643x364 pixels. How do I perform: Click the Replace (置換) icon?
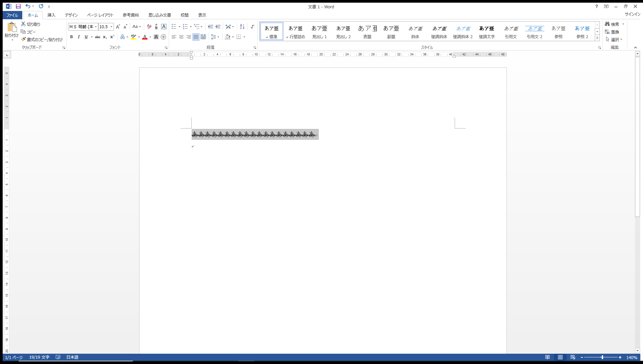click(607, 32)
